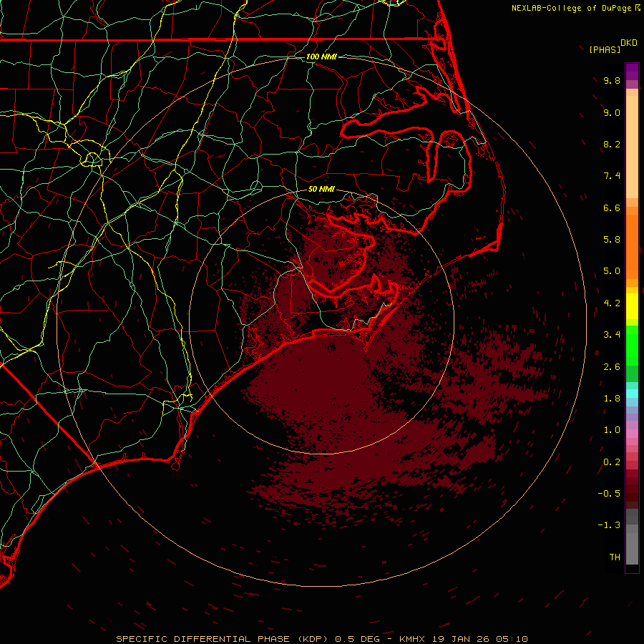Click the 5.8 legend value
Viewport: 644px width, 644px height.
[612, 240]
